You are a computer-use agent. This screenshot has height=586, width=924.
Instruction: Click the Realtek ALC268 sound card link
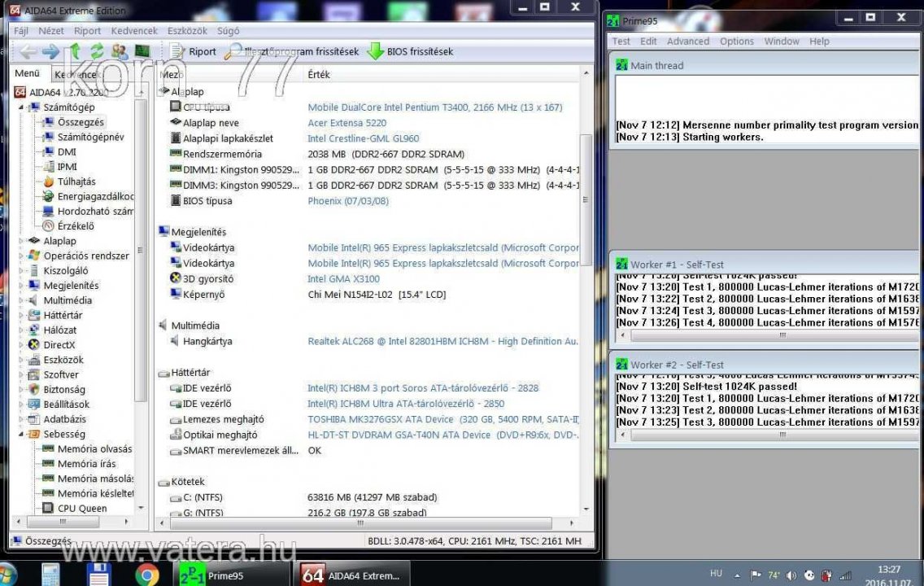pos(442,341)
